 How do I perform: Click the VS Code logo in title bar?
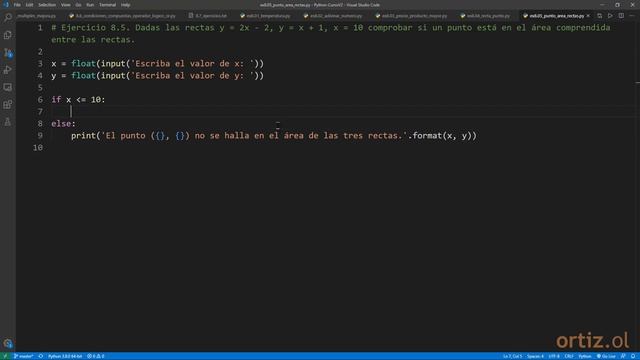[6, 5]
